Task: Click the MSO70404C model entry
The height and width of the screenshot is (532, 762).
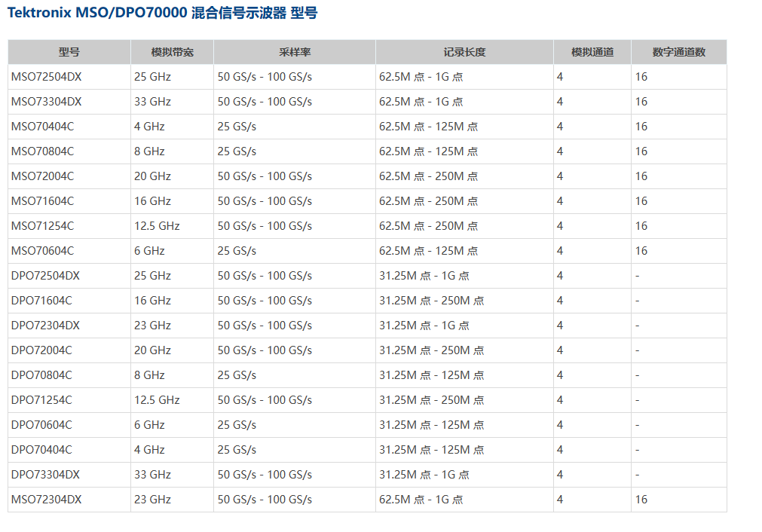Action: coord(42,127)
